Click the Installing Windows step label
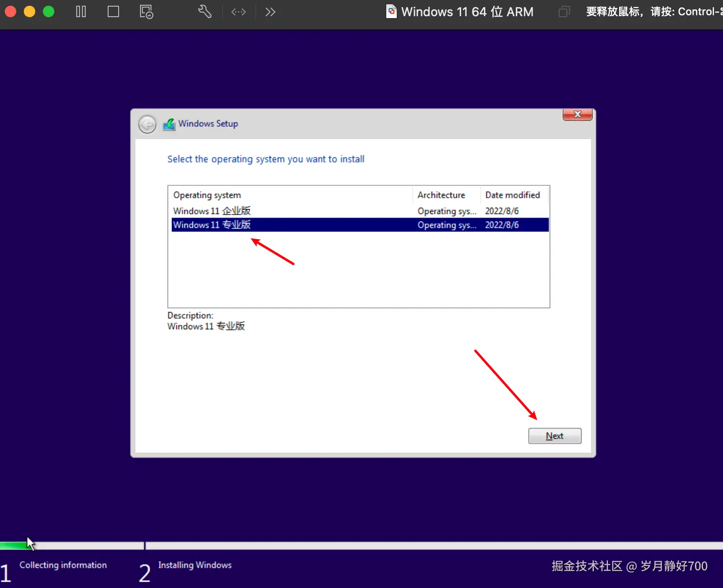Screen dimensions: 723x588 pos(195,565)
